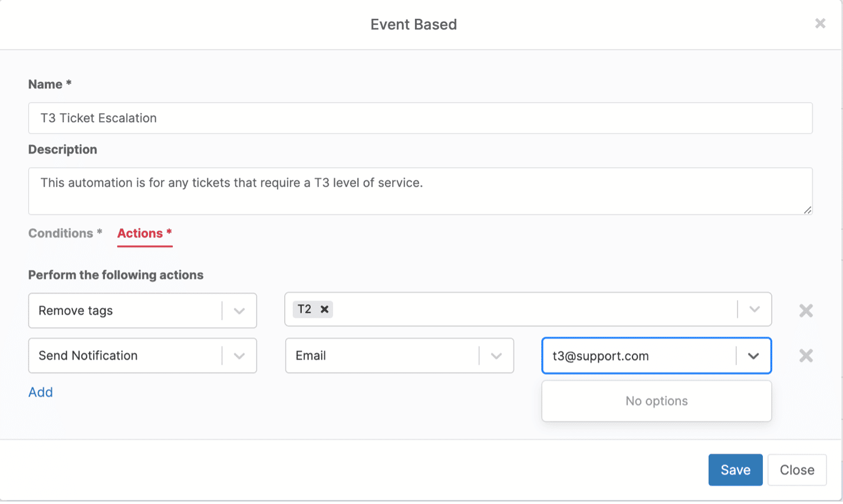The width and height of the screenshot is (843, 504).
Task: Add another action via Add link
Action: [41, 392]
